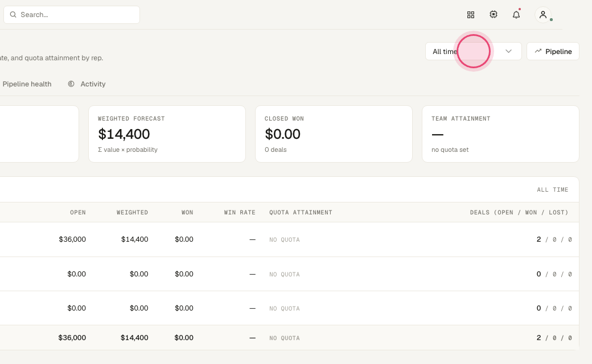Sort by the WIN RATE column header
The image size is (592, 364).
tap(240, 212)
